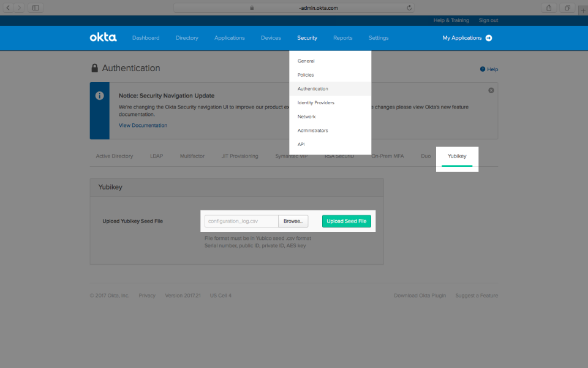Click the Browse button
This screenshot has height=368, width=588.
tap(293, 221)
